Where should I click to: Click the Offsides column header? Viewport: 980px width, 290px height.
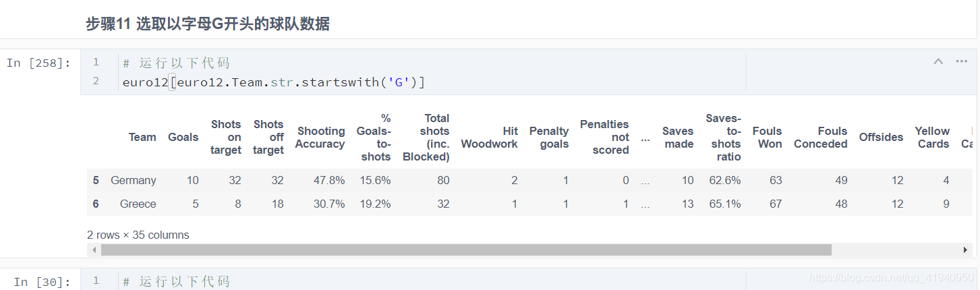click(881, 137)
